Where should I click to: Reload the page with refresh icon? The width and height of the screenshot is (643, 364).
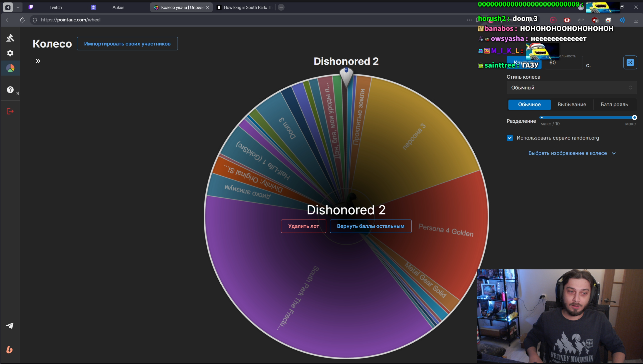[x=22, y=20]
